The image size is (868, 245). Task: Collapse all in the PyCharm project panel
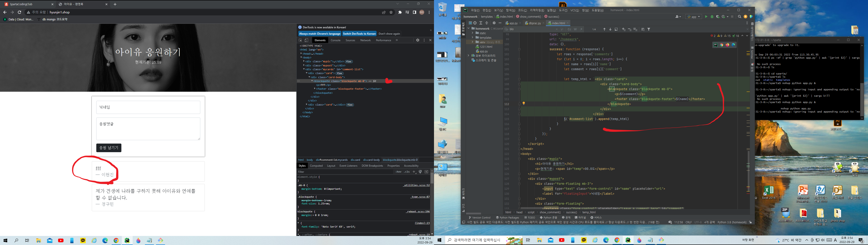tap(487, 23)
